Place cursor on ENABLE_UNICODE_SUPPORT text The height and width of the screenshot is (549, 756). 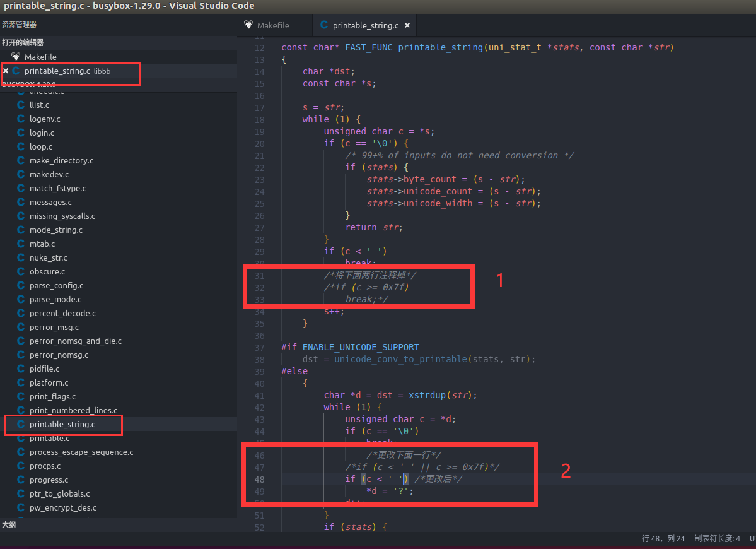361,347
